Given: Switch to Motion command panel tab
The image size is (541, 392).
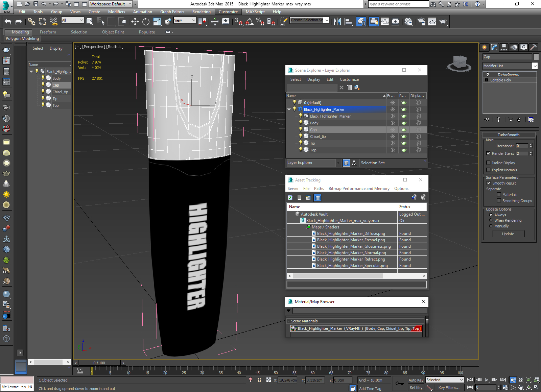Looking at the screenshot, I should [514, 47].
